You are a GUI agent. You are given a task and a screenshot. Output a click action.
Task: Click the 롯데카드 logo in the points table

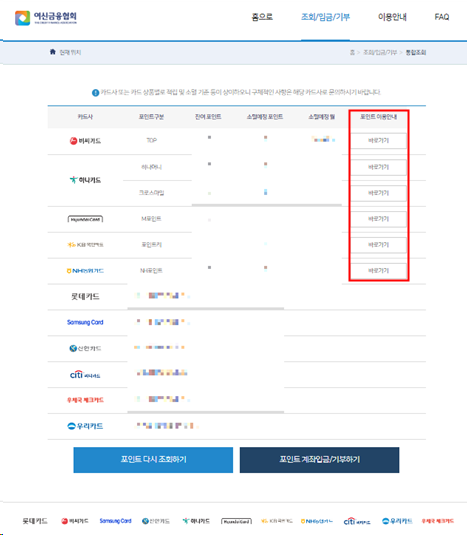85,297
